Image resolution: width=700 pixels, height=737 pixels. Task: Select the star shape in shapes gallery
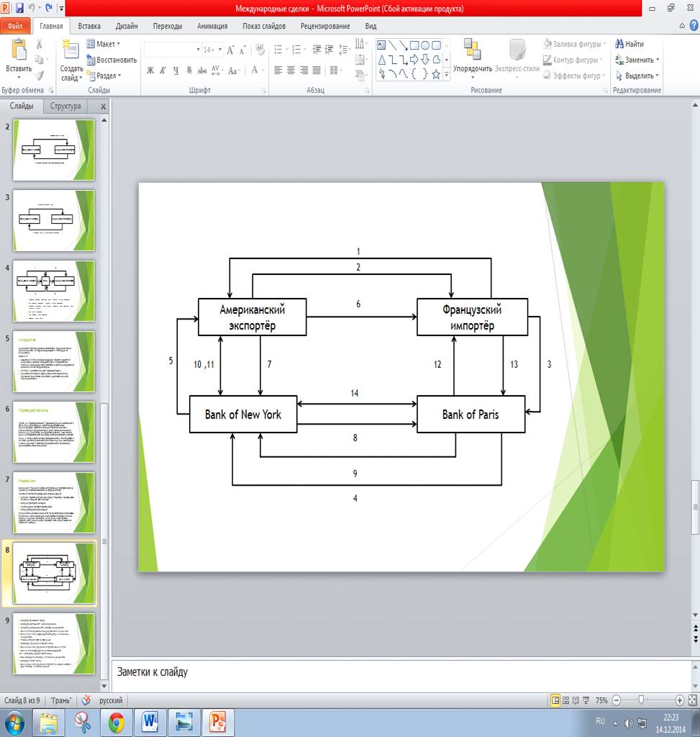tap(436, 73)
